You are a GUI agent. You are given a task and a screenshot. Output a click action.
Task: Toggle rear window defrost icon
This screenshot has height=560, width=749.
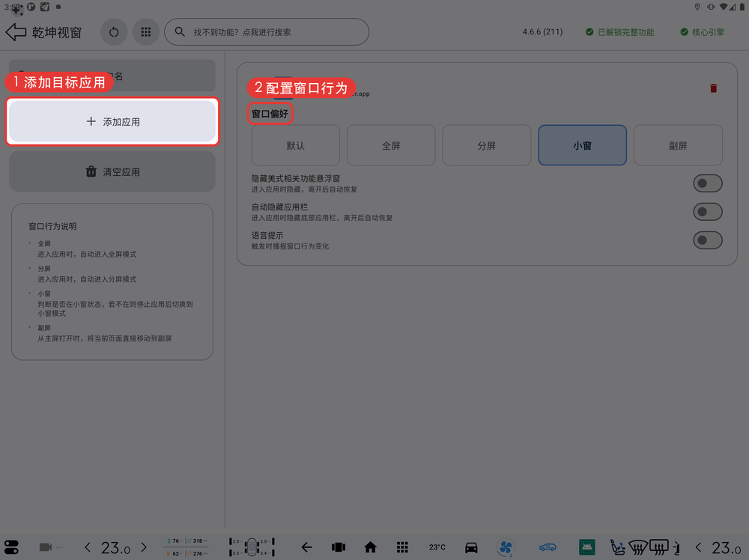point(659,547)
